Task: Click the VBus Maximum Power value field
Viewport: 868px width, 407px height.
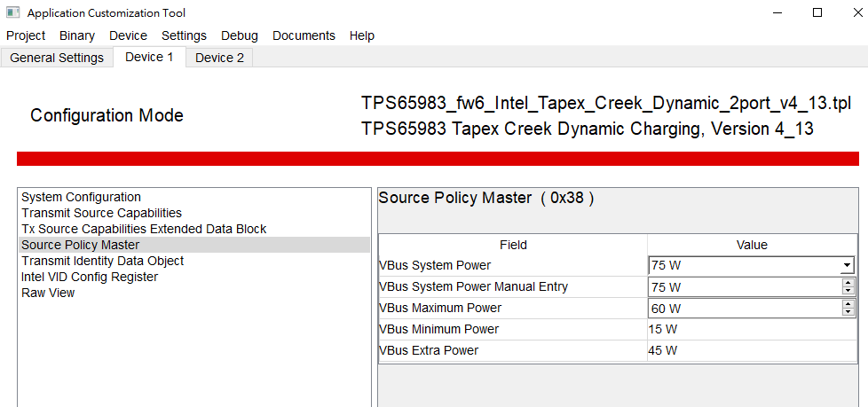Action: click(745, 308)
